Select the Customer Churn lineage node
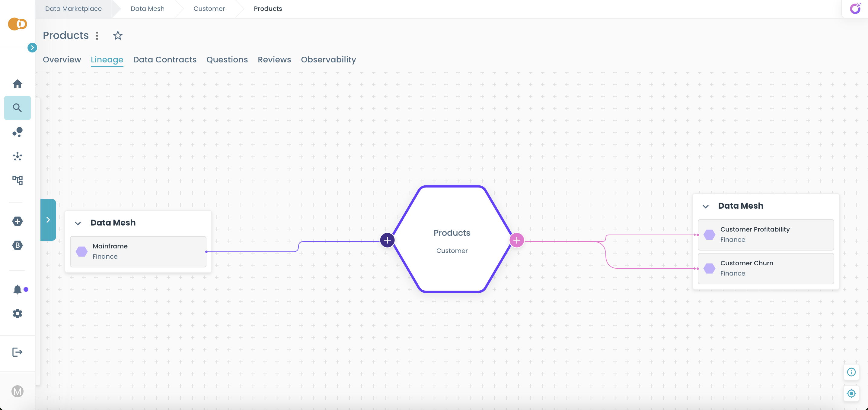Viewport: 868px width, 410px height. pyautogui.click(x=766, y=268)
